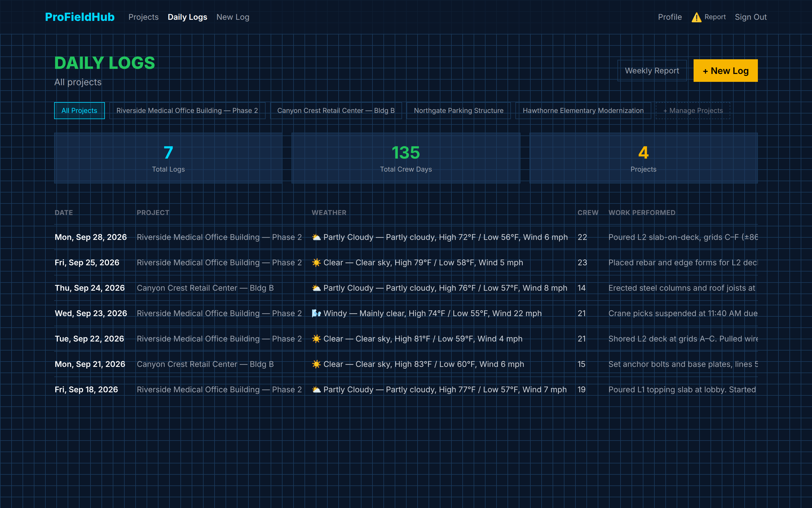Click the windy icon in Sep 23 row
The image size is (812, 508).
316,313
